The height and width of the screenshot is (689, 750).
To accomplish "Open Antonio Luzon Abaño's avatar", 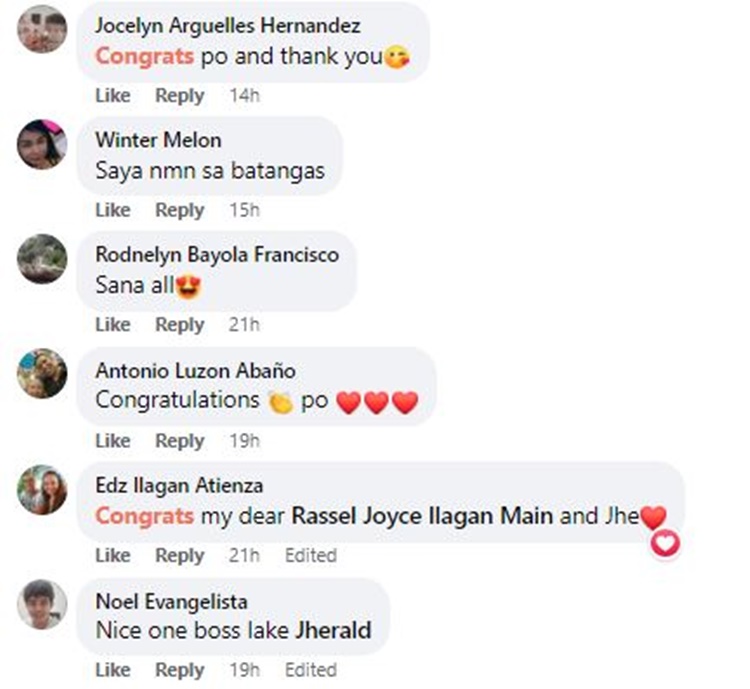I will [x=42, y=373].
